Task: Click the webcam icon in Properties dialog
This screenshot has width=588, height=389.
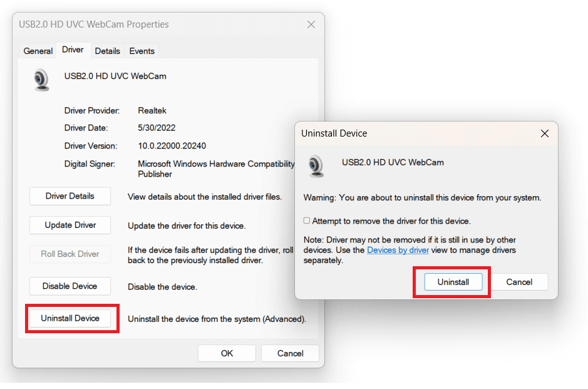Action: (41, 80)
